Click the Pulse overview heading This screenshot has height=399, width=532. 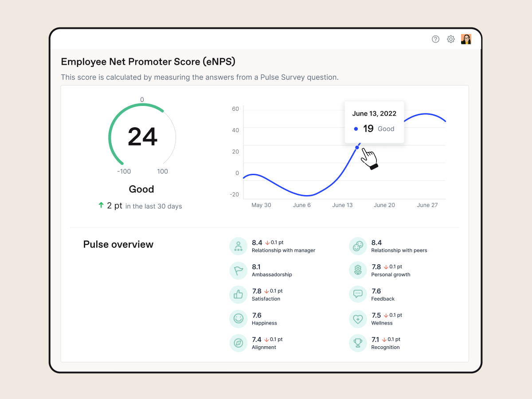118,244
